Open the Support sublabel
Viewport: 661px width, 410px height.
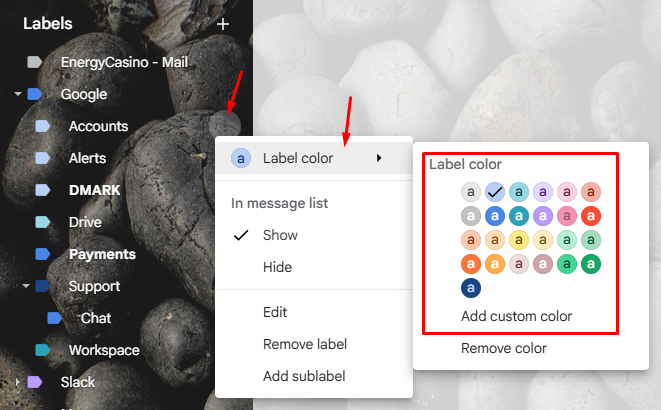tap(94, 286)
